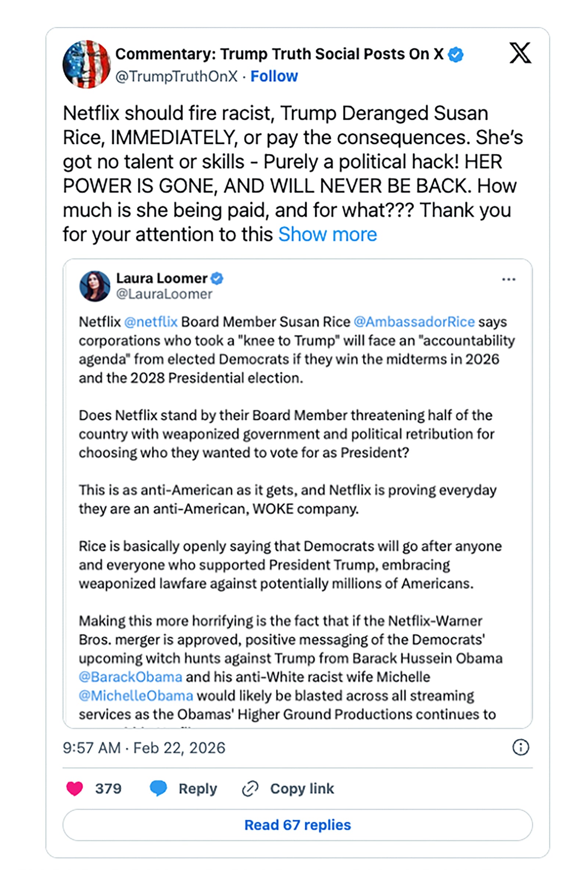Expand the post with Show more
Image resolution: width=588 pixels, height=882 pixels.
(x=327, y=234)
